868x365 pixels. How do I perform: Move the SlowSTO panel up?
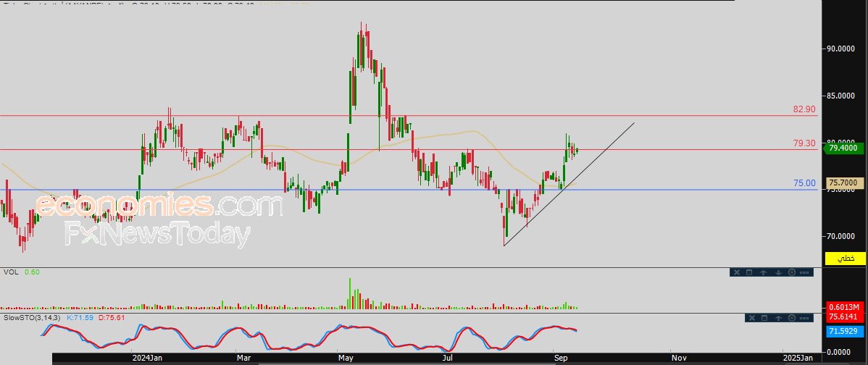click(x=778, y=317)
